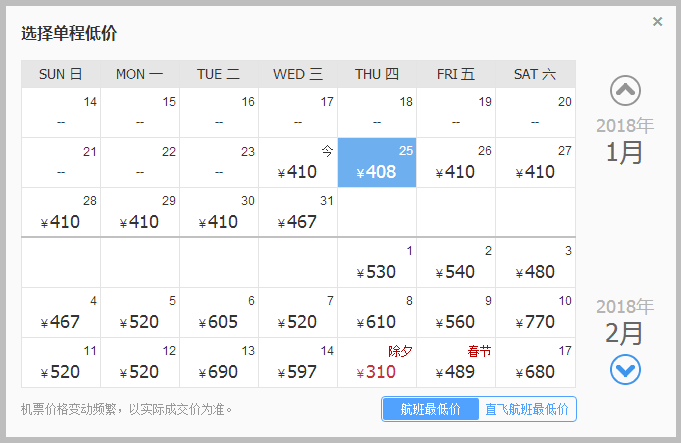The height and width of the screenshot is (443, 681).
Task: Choose 春节 date priced at ¥489
Action: pos(456,362)
